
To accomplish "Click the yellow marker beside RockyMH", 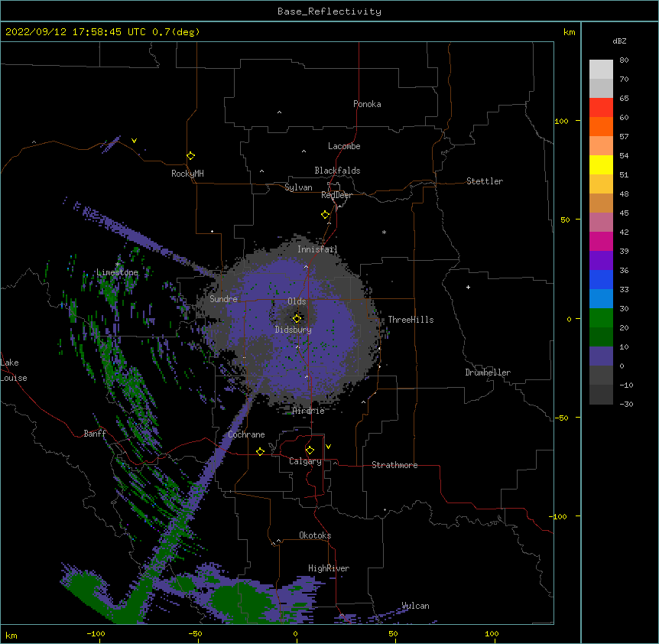I will click(190, 155).
